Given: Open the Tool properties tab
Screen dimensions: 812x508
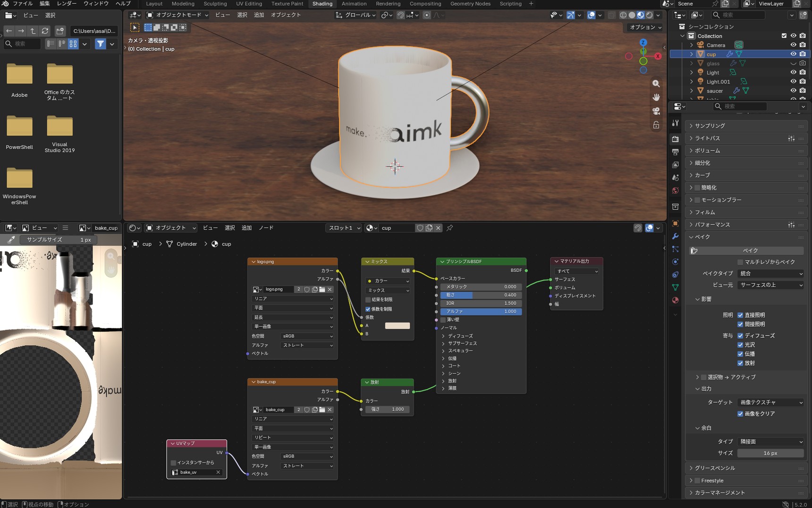Looking at the screenshot, I should tap(676, 123).
